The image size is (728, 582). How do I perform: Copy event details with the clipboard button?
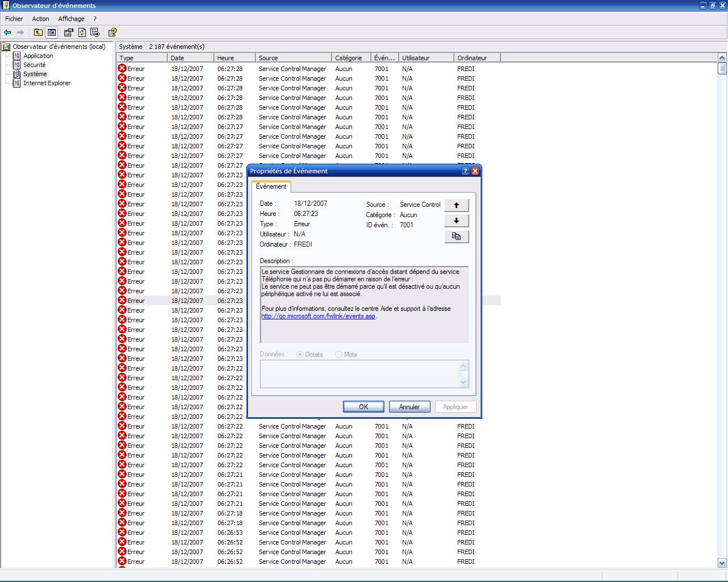(456, 236)
